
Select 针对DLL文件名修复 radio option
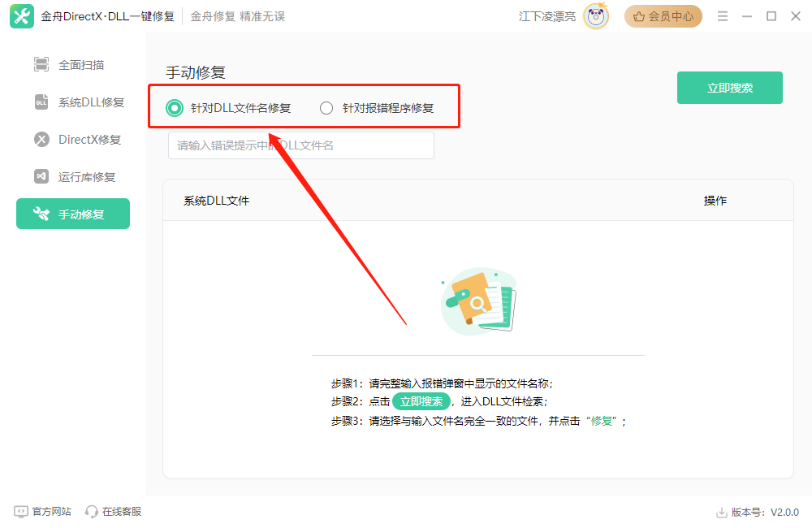[x=174, y=108]
